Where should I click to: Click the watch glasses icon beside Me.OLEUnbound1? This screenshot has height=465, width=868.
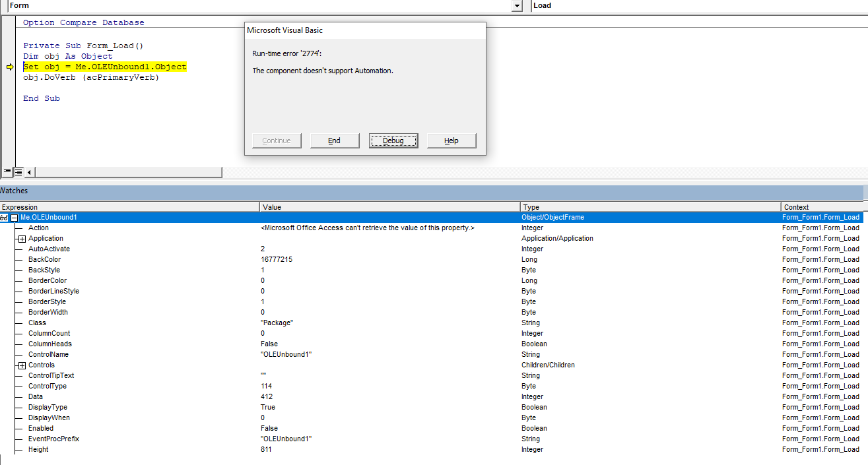(x=4, y=217)
